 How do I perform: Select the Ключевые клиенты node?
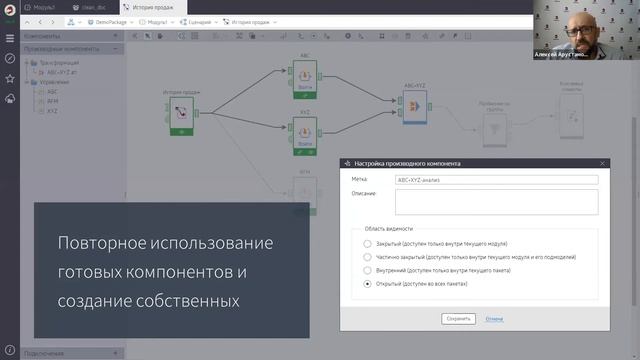[571, 117]
